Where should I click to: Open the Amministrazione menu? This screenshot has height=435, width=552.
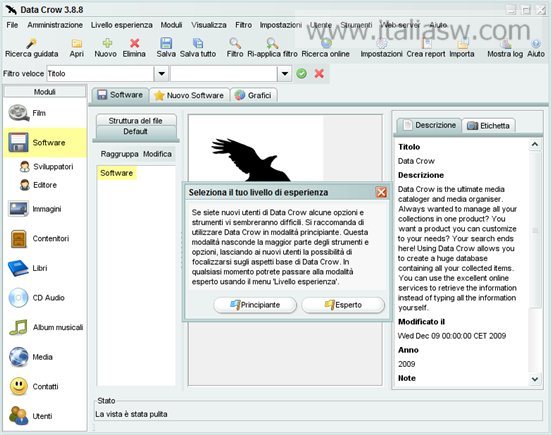[x=55, y=25]
